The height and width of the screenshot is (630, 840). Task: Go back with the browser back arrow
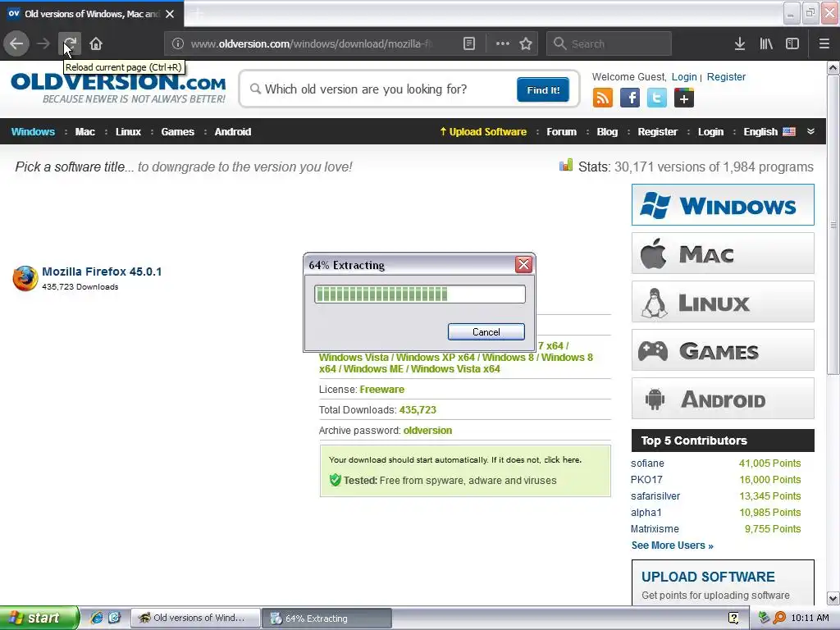[16, 43]
